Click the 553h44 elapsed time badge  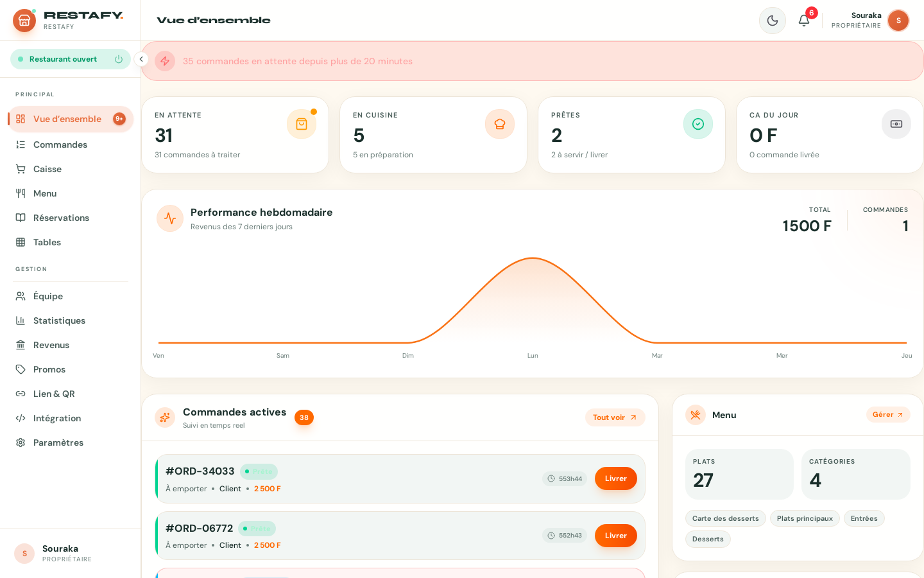tap(565, 478)
